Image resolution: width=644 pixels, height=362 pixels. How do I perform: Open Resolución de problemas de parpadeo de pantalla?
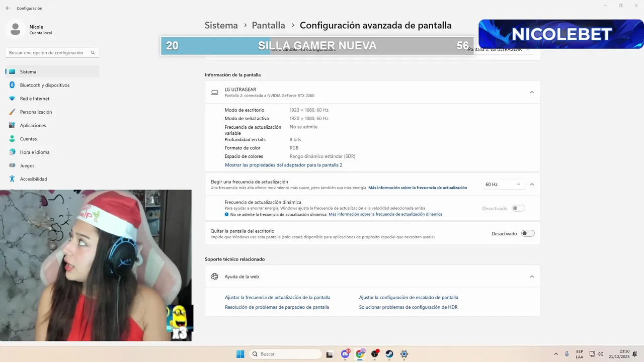pos(277,307)
